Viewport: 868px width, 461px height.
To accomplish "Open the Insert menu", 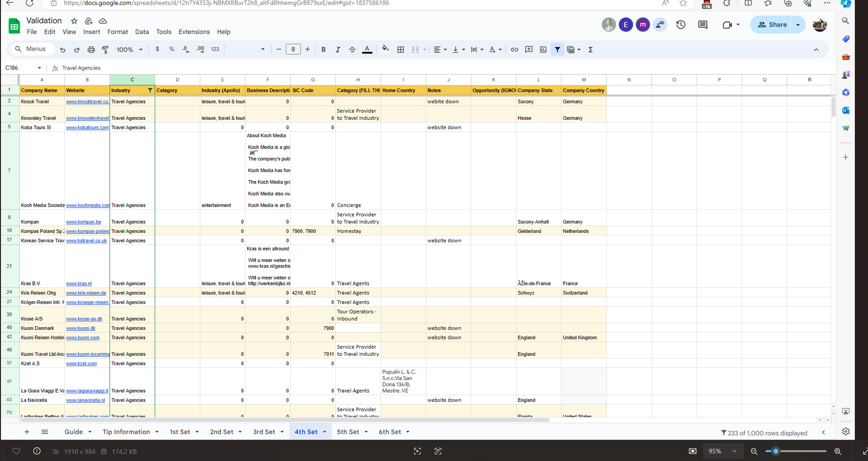I will click(92, 32).
